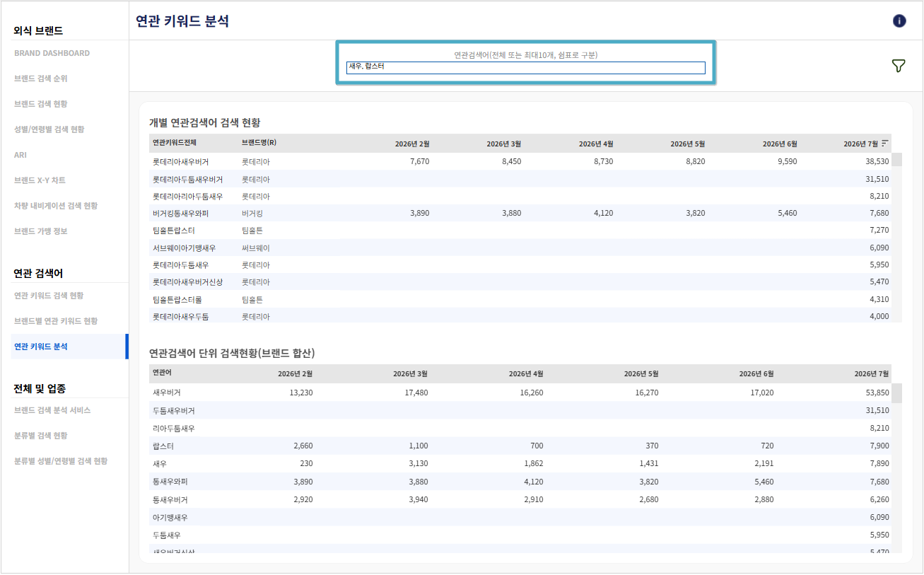Go to 브랜드 X-Y 차트

pos(40,180)
